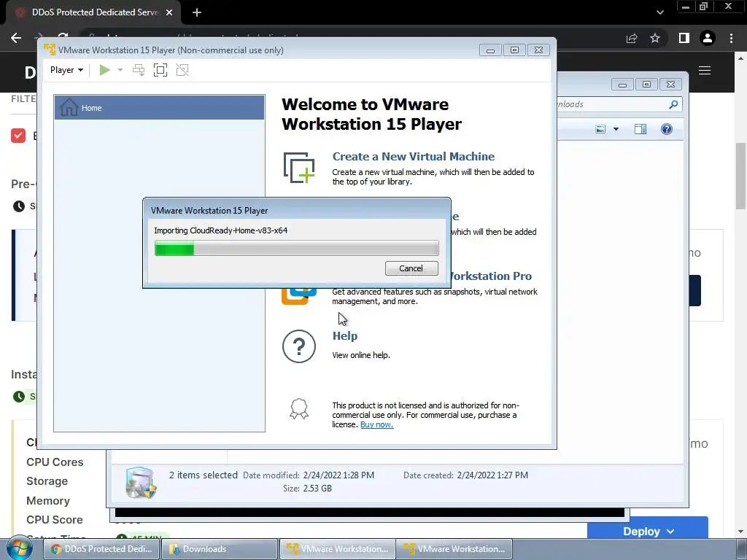Click the Explorer blue help icon

coord(667,129)
